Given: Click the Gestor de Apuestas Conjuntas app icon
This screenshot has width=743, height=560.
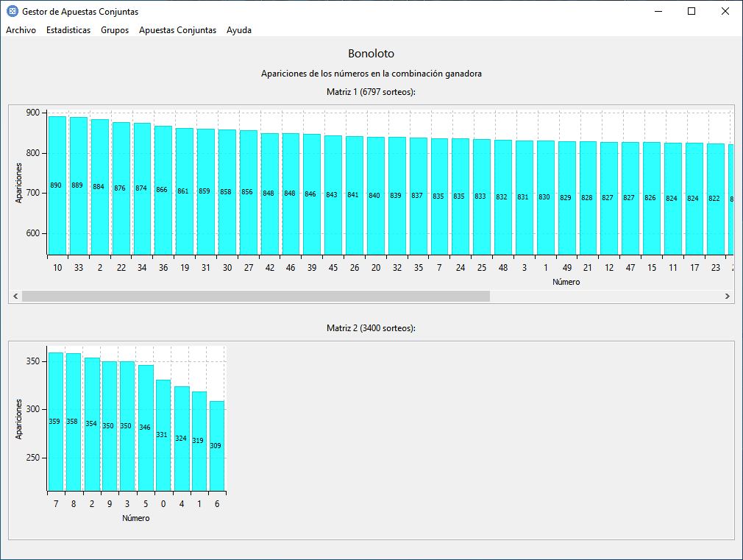Looking at the screenshot, I should coord(13,11).
